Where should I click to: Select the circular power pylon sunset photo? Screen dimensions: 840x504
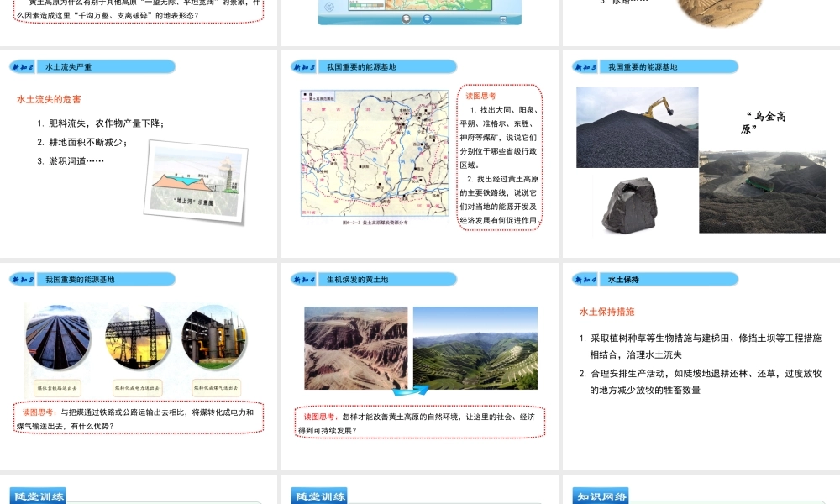[138, 339]
